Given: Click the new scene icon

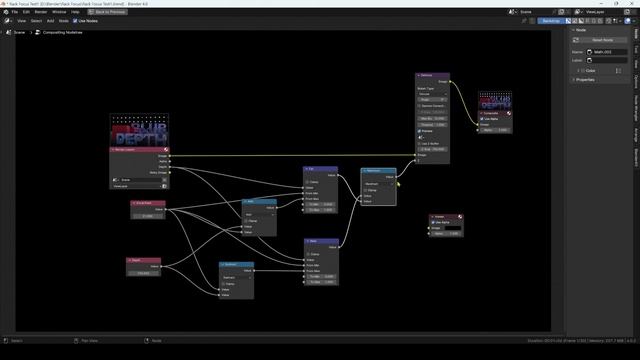Looking at the screenshot, I should point(561,12).
